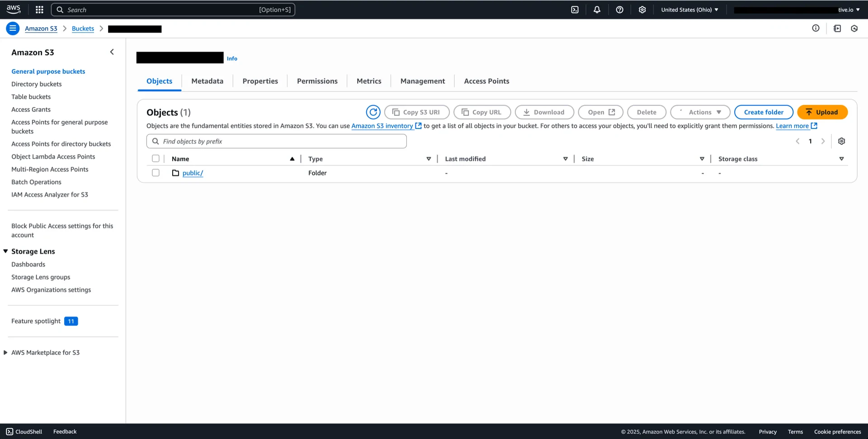
Task: Open the notifications bell
Action: (597, 10)
